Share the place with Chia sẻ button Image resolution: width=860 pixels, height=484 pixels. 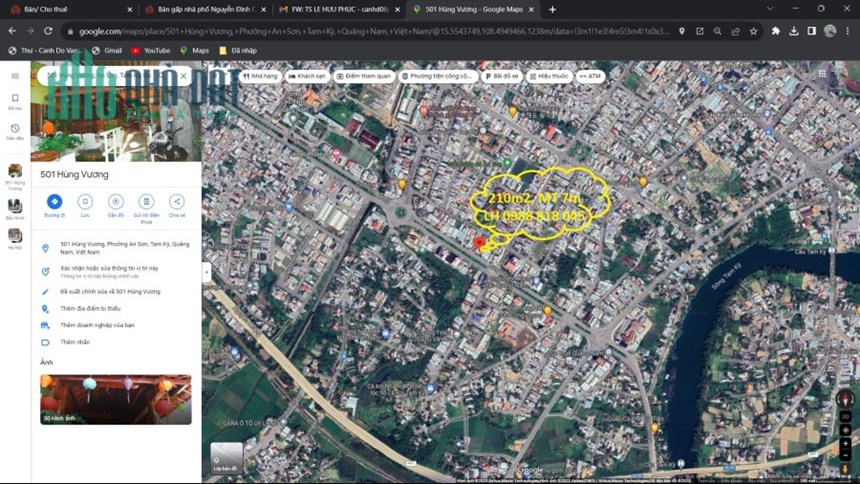click(177, 206)
